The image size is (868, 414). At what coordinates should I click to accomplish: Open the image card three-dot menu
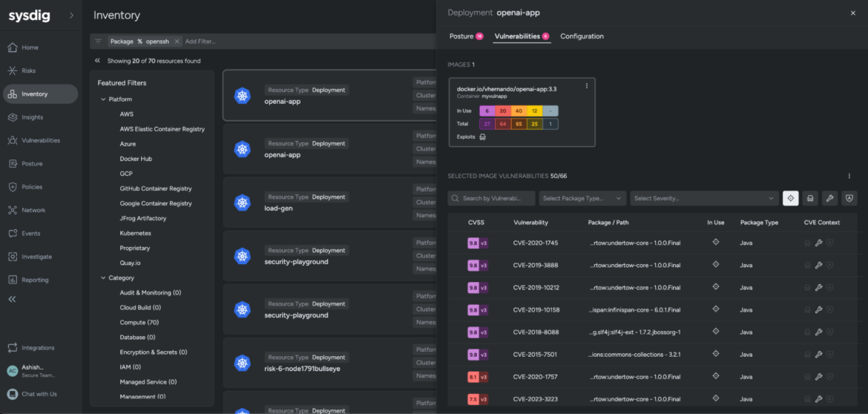587,86
